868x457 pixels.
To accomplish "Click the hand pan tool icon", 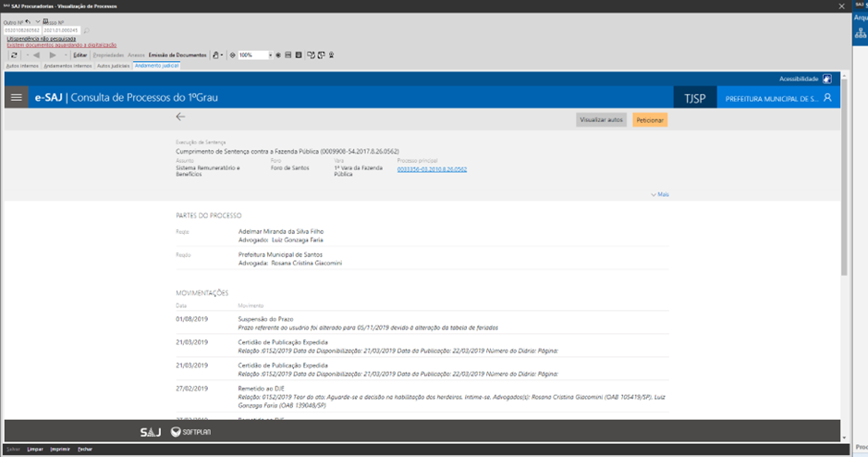I will pyautogui.click(x=215, y=56).
